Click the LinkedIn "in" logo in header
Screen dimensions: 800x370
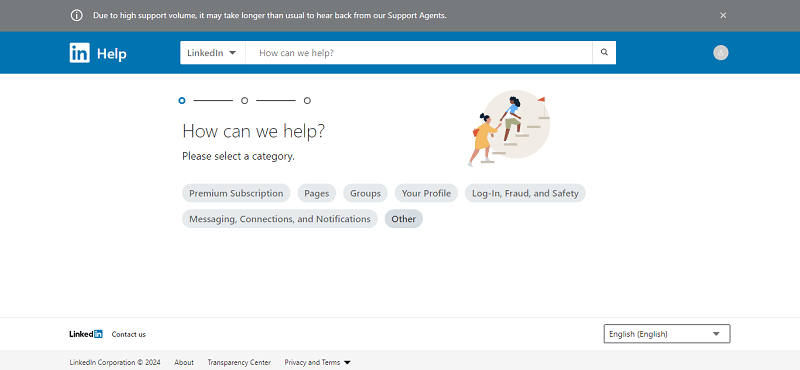click(80, 53)
